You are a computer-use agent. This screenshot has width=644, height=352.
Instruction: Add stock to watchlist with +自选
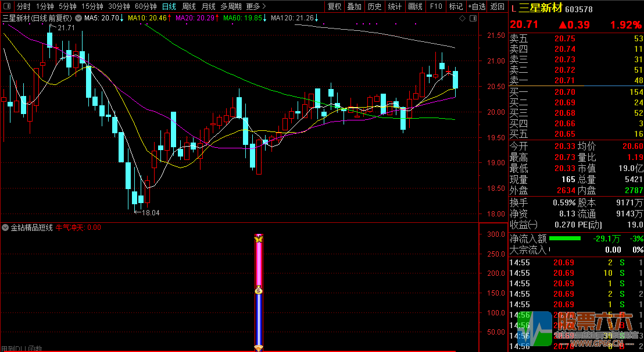476,7
